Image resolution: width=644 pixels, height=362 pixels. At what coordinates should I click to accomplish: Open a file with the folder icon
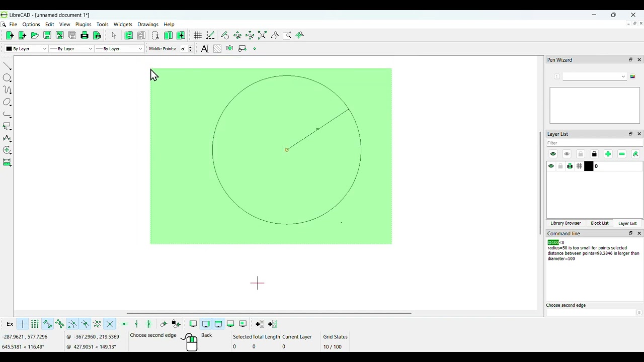coord(35,35)
